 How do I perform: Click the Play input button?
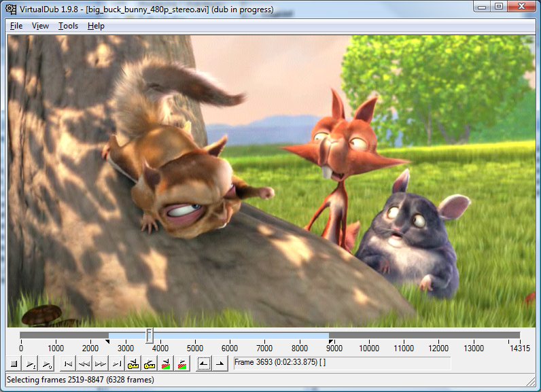click(31, 363)
